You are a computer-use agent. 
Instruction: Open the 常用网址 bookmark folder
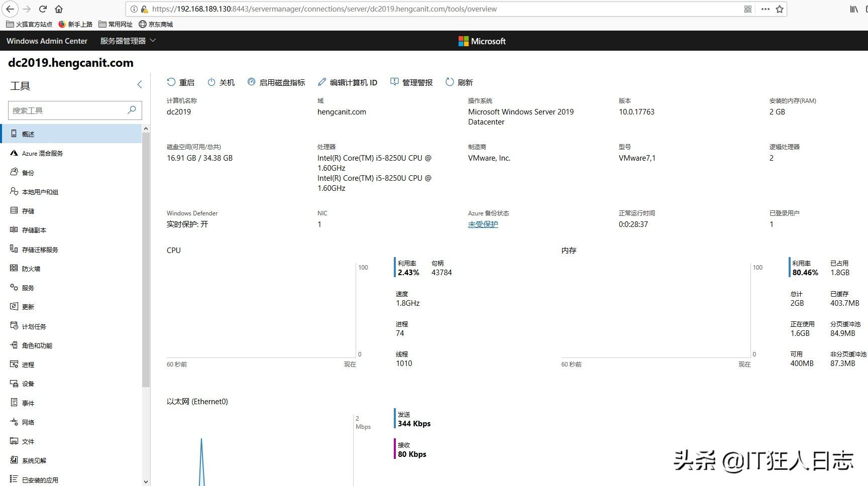click(116, 24)
